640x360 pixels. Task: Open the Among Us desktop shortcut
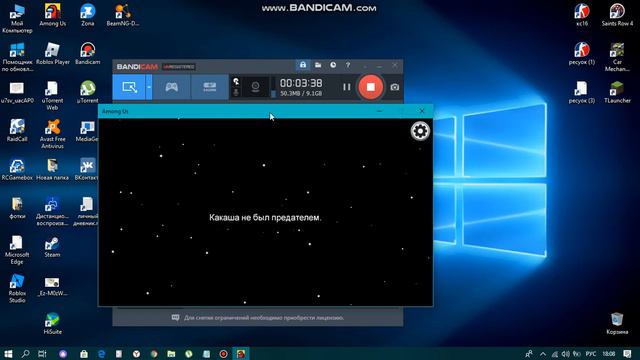tap(52, 15)
